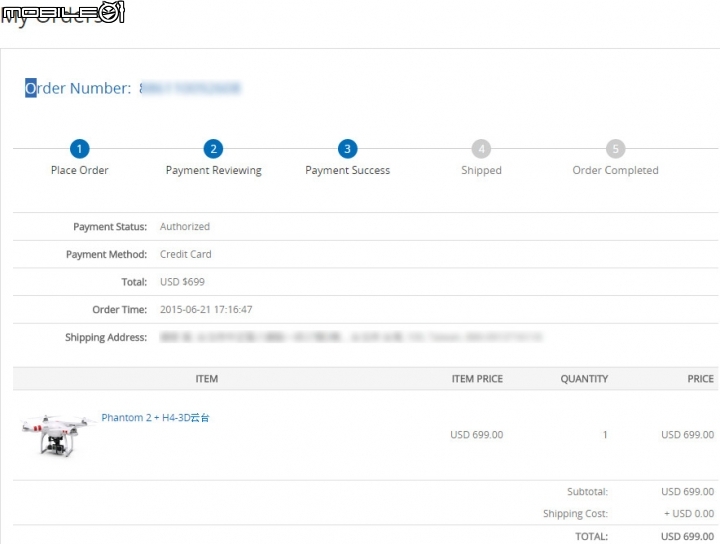Click the quantity value 1
This screenshot has width=720, height=544.
[x=605, y=435]
